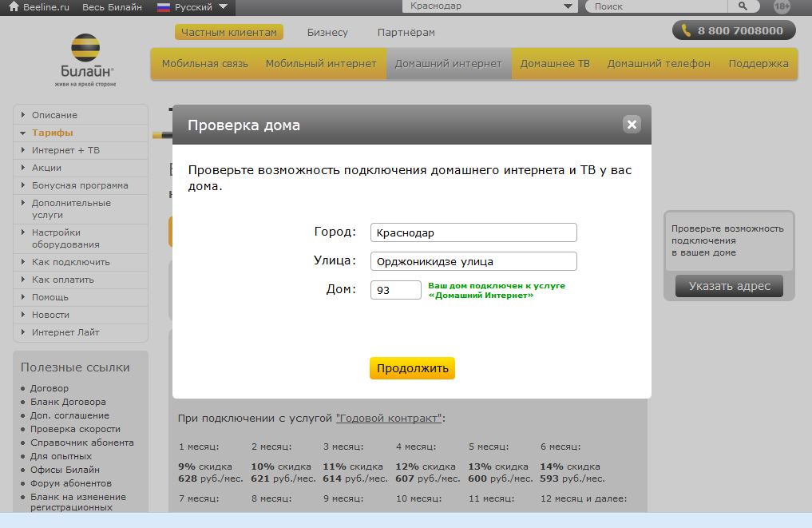Click the Russian flag language icon
Image resolution: width=812 pixels, height=528 pixels.
click(x=164, y=7)
